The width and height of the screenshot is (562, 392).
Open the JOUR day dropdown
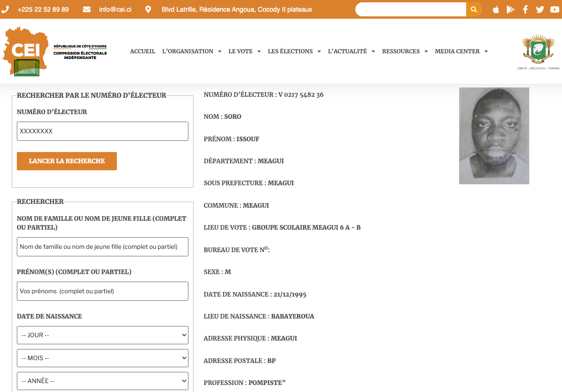[102, 335]
